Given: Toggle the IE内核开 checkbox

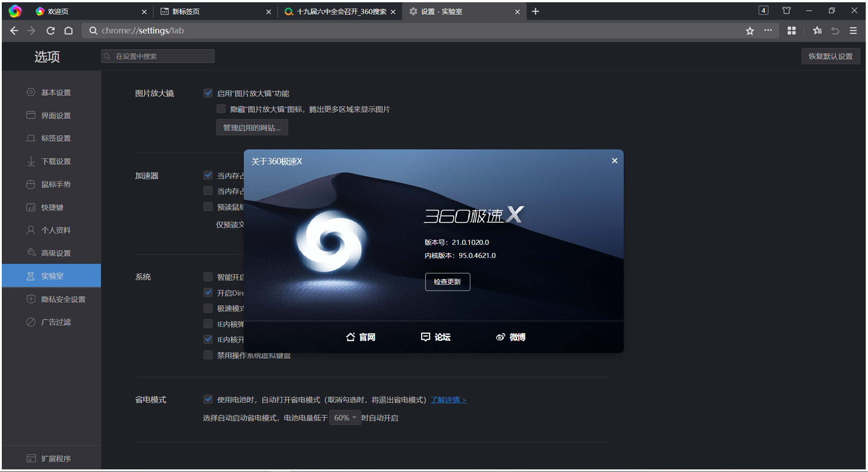Looking at the screenshot, I should (x=208, y=339).
